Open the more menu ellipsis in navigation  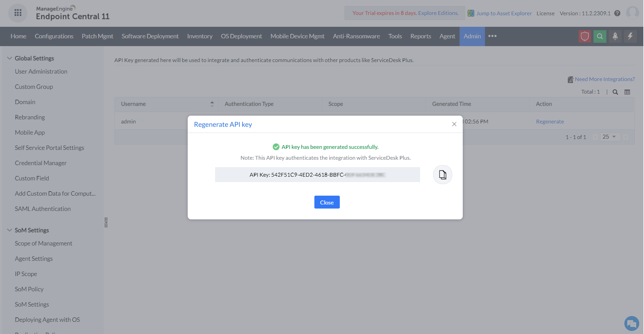point(492,36)
